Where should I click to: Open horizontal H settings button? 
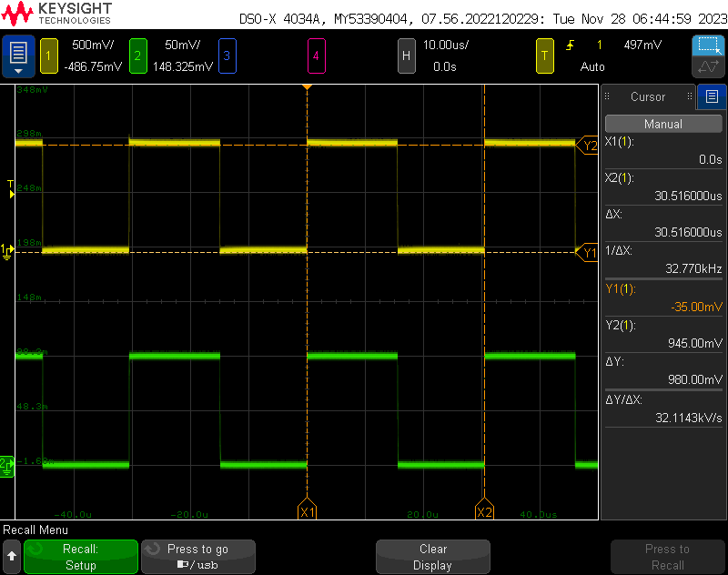[406, 56]
